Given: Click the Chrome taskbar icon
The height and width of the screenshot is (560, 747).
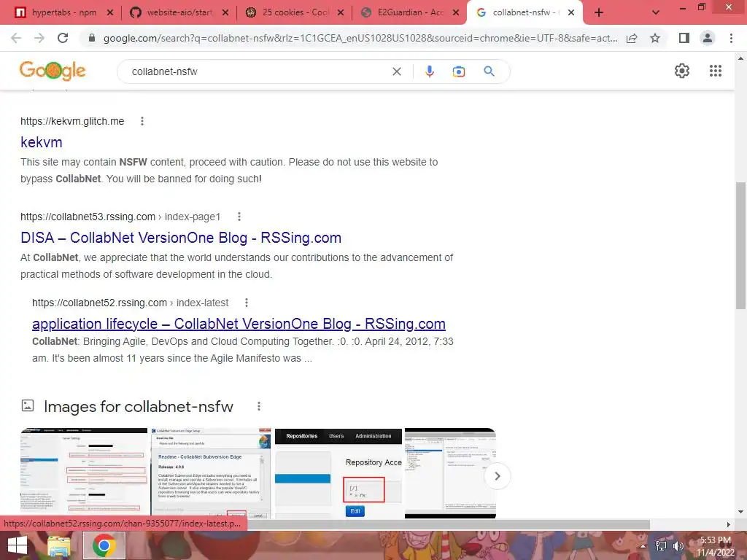Looking at the screenshot, I should click(x=104, y=545).
